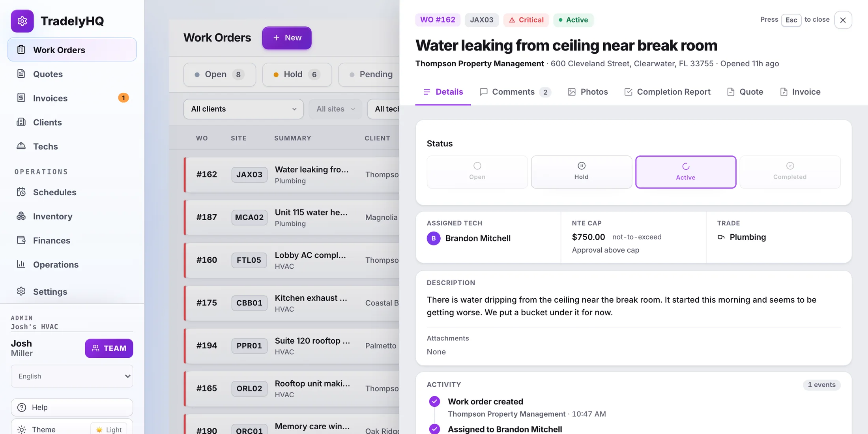Click the WO #162 badge
This screenshot has height=434, width=868.
438,20
